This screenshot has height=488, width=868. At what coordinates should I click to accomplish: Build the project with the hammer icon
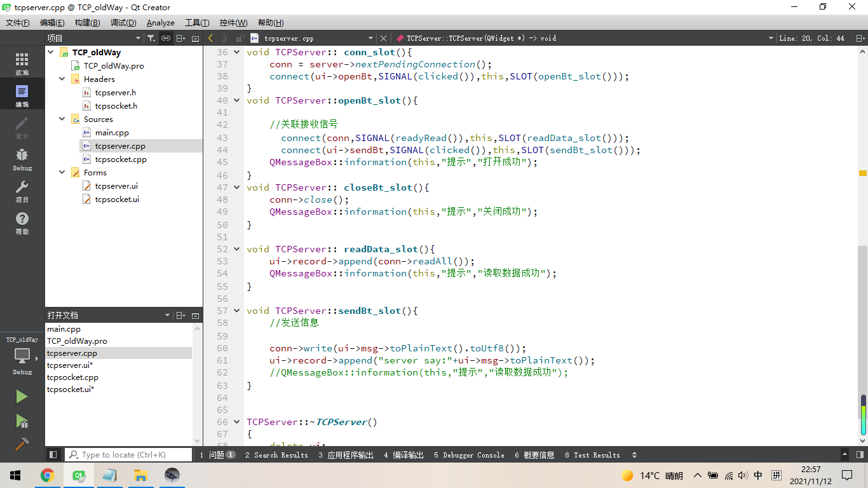(22, 444)
